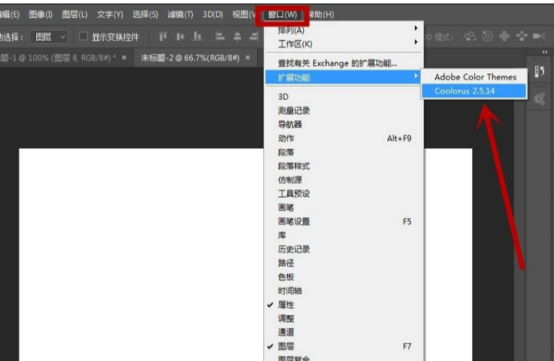
Task: Select 导航器 in Window menu
Action: pyautogui.click(x=344, y=124)
